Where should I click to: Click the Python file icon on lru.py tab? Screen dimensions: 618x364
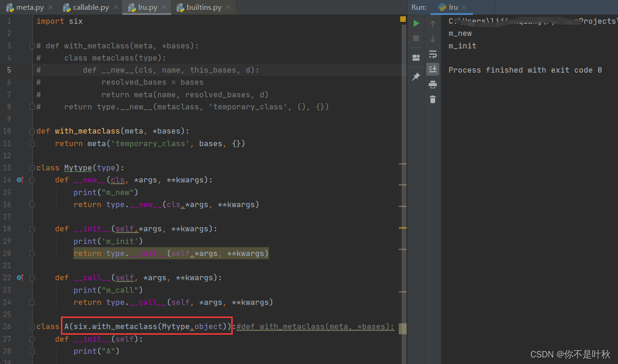(132, 7)
